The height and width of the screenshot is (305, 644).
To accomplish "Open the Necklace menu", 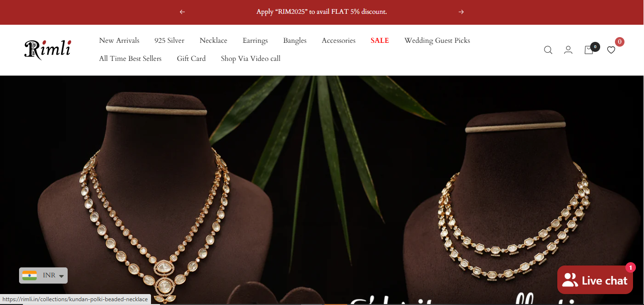I will pos(213,41).
